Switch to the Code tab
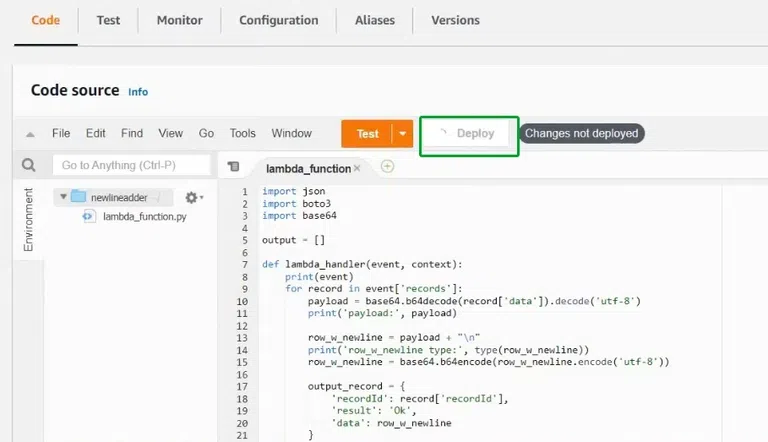 46,20
